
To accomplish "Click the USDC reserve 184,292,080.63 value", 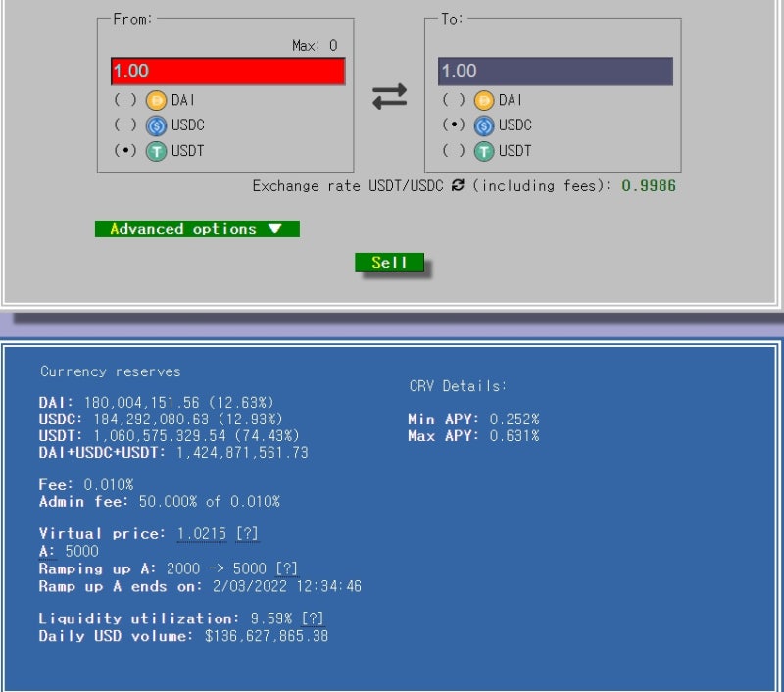I will coord(151,419).
